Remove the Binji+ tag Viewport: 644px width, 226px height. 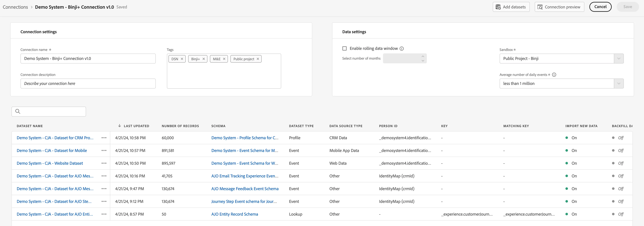coord(204,59)
